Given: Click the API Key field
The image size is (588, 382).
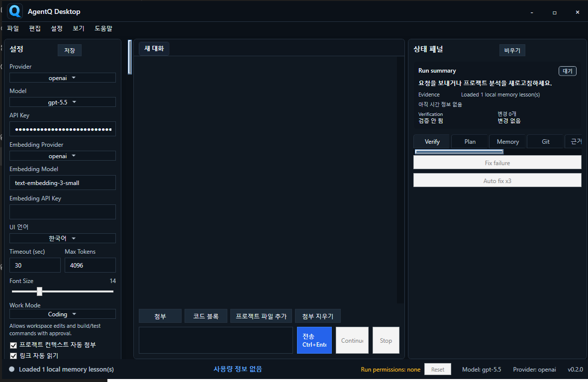Looking at the screenshot, I should click(x=63, y=129).
